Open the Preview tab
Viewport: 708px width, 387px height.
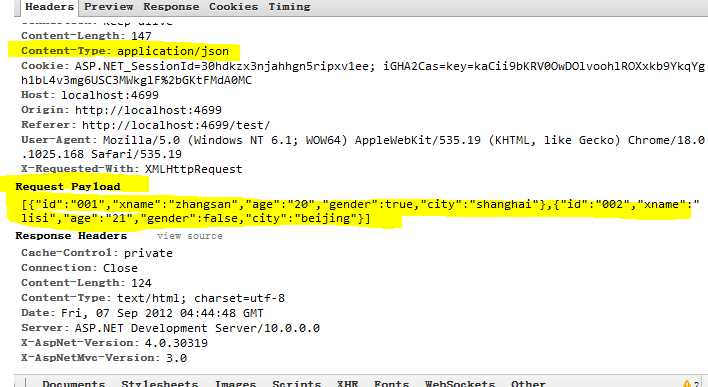tap(108, 7)
